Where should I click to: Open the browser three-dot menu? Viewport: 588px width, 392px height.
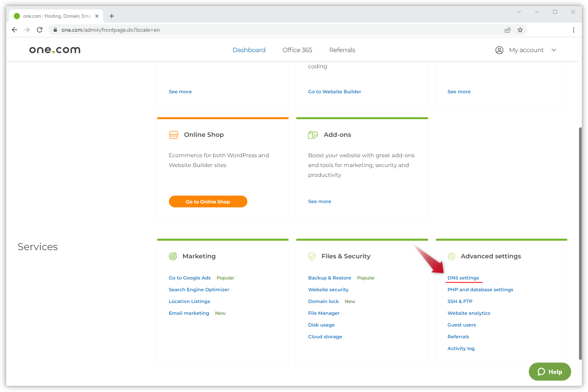coord(573,30)
